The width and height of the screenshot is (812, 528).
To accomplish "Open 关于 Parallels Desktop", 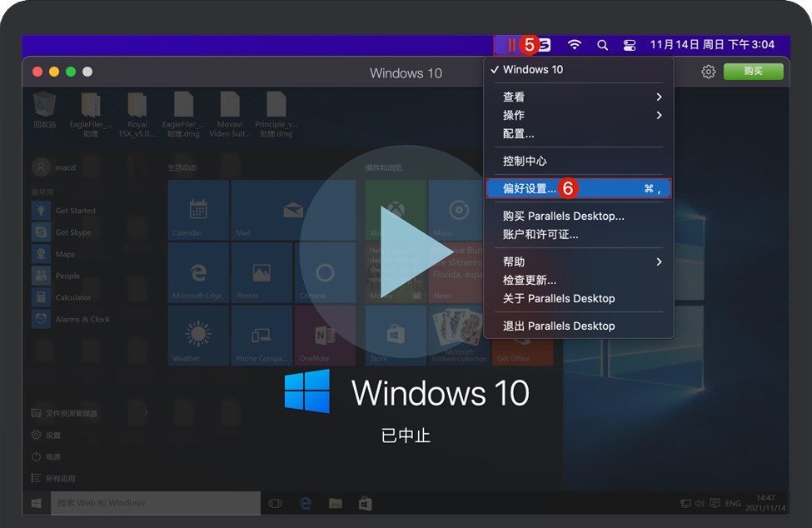I will pos(579,299).
